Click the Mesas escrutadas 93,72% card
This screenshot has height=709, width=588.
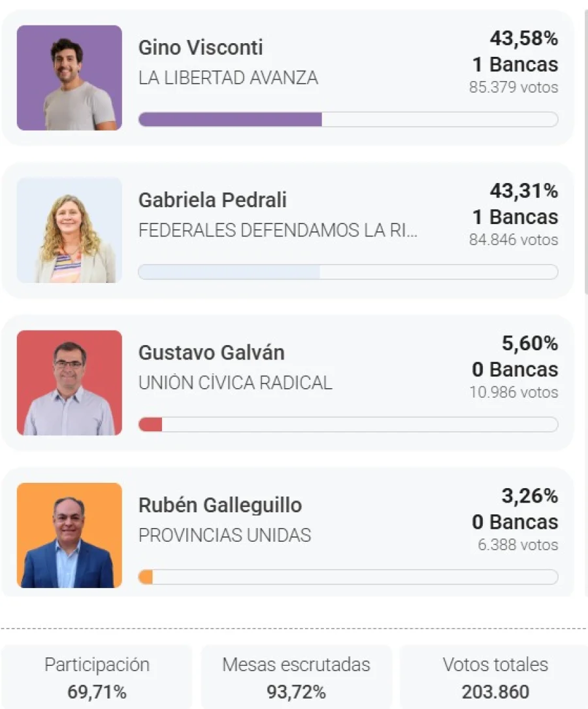coord(296,677)
